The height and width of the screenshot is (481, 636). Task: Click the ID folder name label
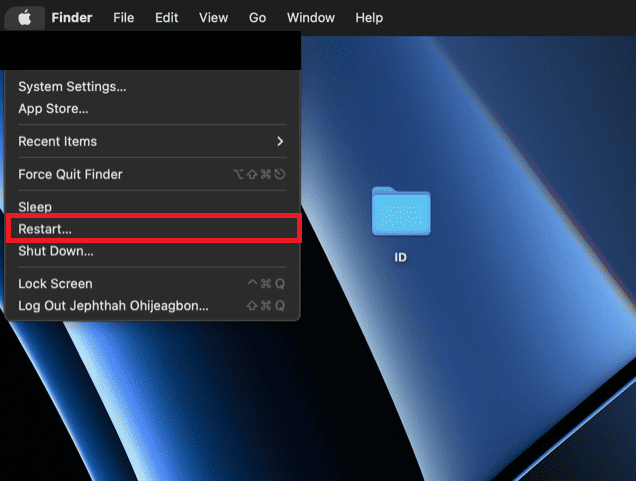(x=400, y=257)
